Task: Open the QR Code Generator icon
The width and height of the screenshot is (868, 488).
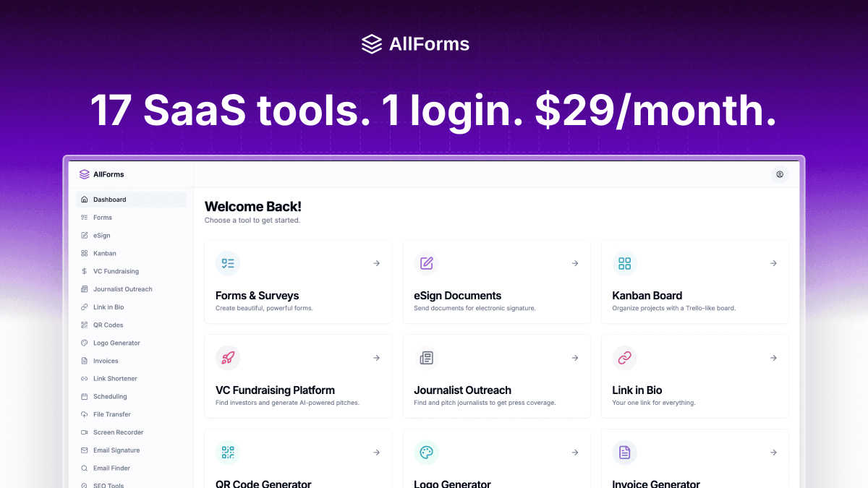Action: point(228,453)
